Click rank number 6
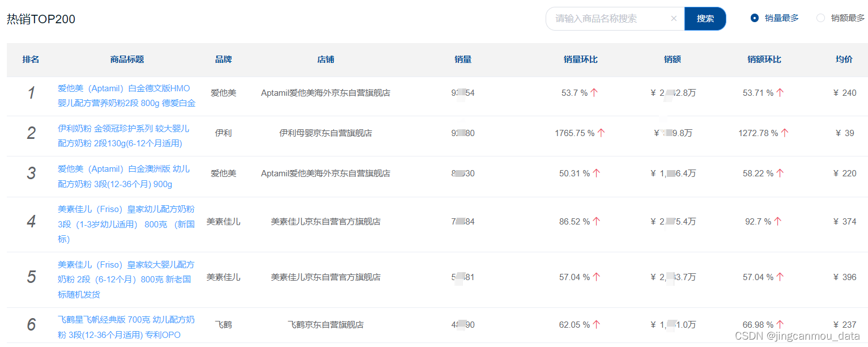Image resolution: width=868 pixels, height=347 pixels. pos(31,325)
